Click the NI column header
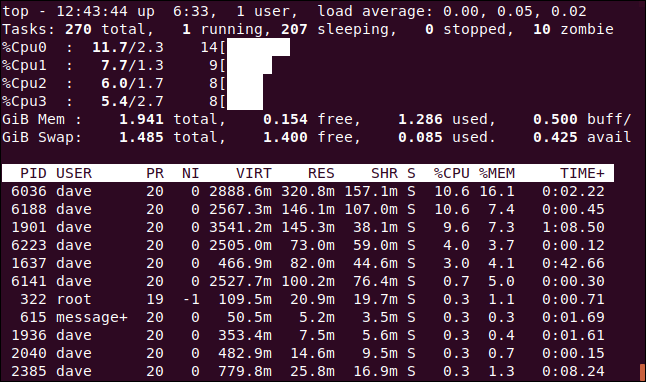646x382 pixels. point(191,173)
